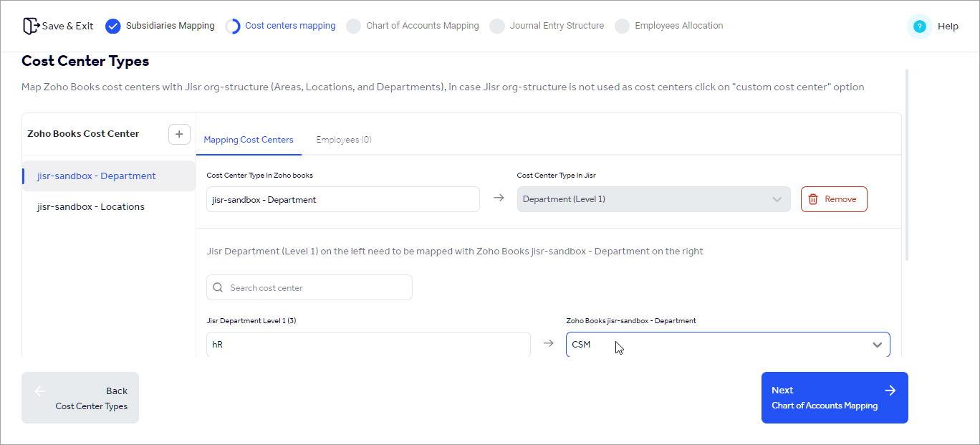
Task: Click the back arrow icon in the Back button
Action: 40,391
